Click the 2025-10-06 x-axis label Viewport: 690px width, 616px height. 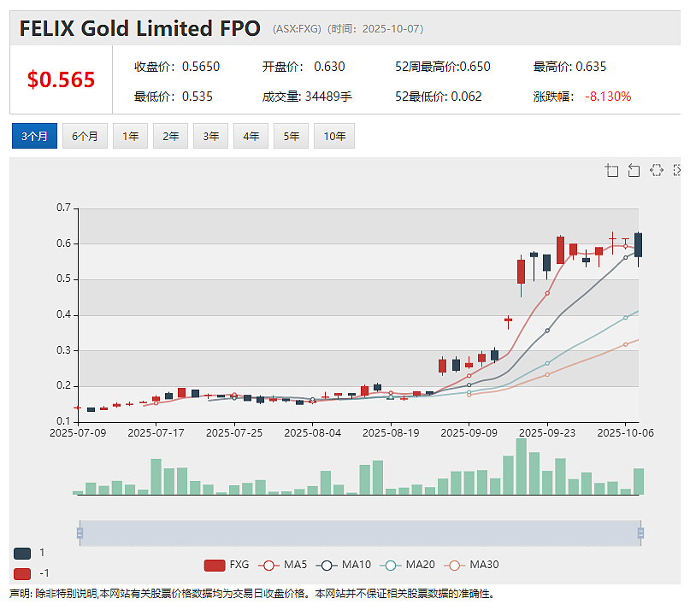tap(625, 433)
